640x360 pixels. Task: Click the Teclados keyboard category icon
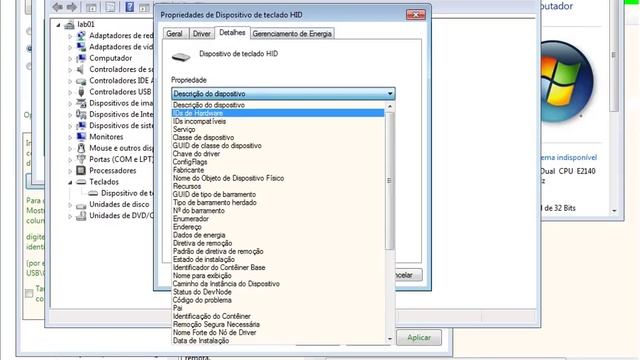(x=81, y=182)
